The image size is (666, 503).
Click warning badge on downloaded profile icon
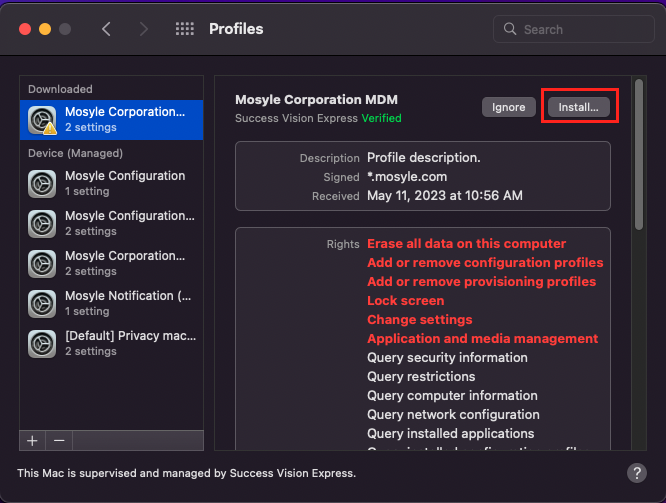(50, 128)
